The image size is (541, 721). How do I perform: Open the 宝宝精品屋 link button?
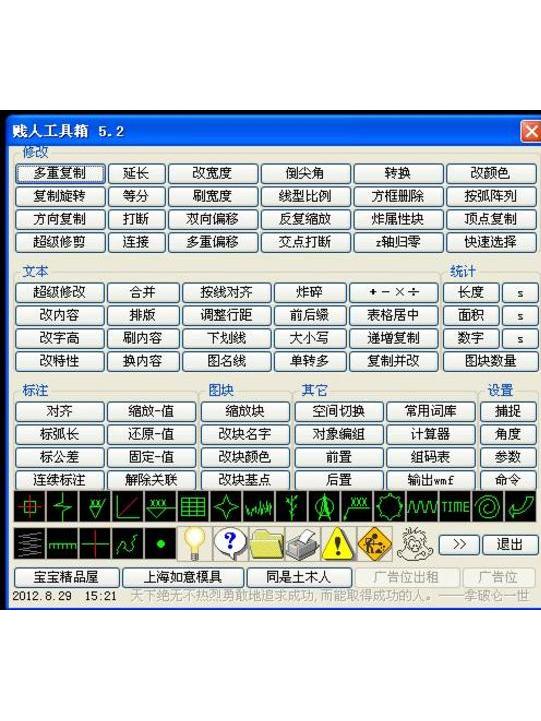pos(67,577)
